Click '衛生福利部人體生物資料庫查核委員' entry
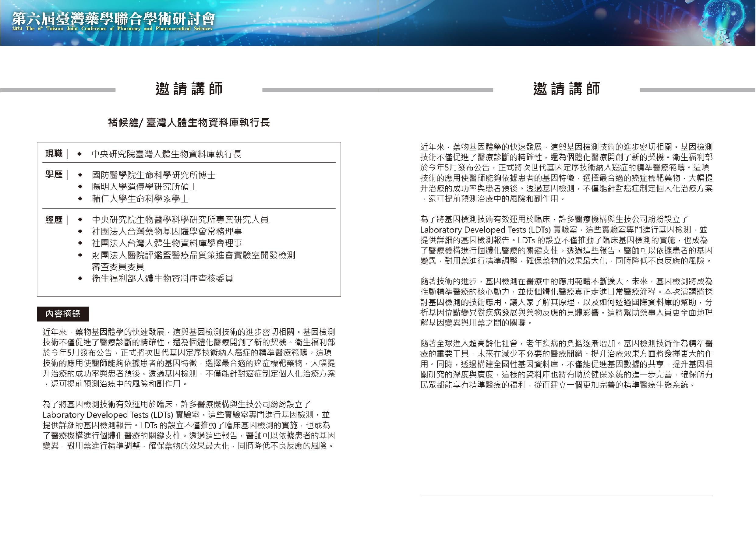 click(163, 279)
